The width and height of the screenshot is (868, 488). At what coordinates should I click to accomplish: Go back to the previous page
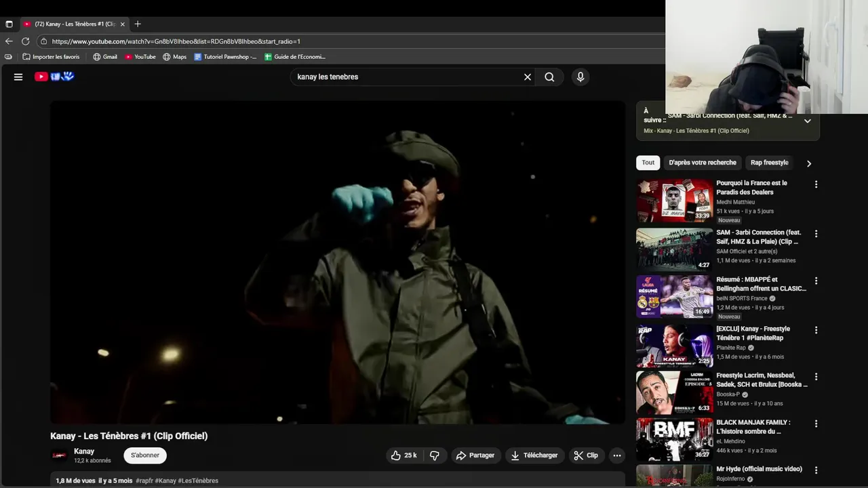(x=9, y=41)
